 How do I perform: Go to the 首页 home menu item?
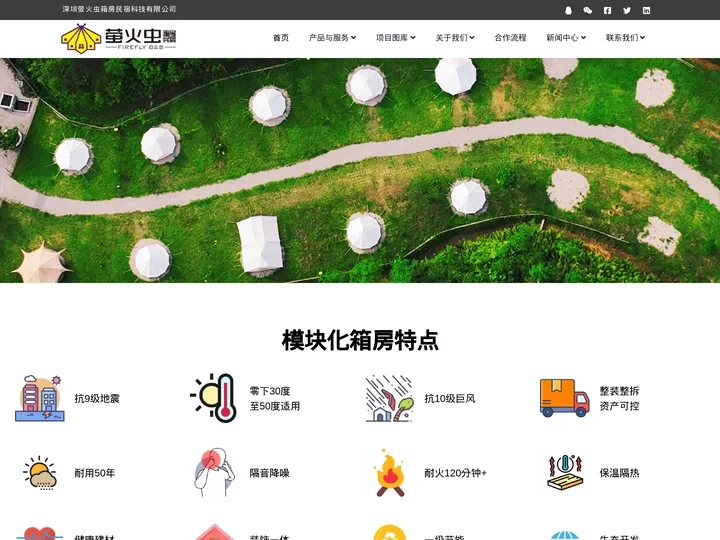point(281,38)
